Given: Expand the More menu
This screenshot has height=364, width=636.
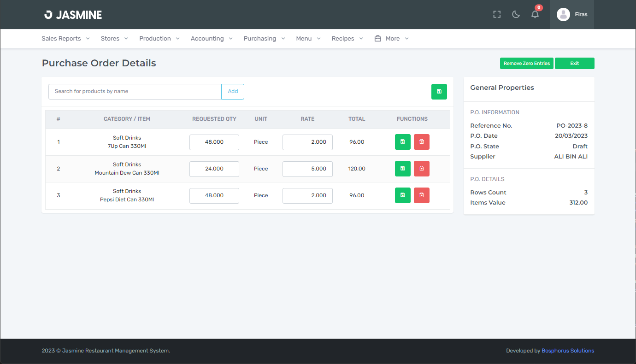Looking at the screenshot, I should click(392, 39).
